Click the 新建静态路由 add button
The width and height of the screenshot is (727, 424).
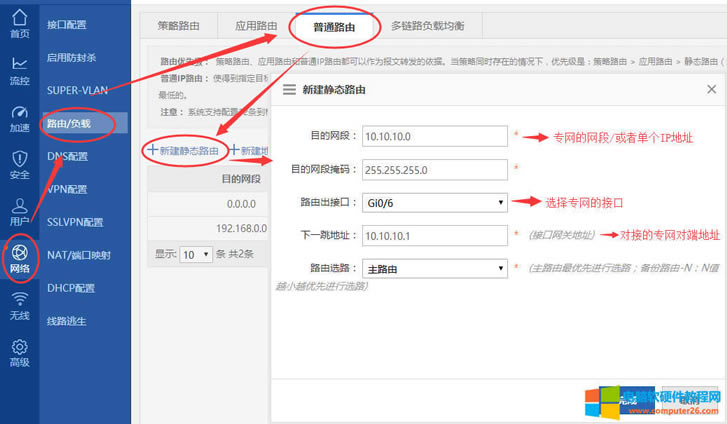pyautogui.click(x=186, y=150)
